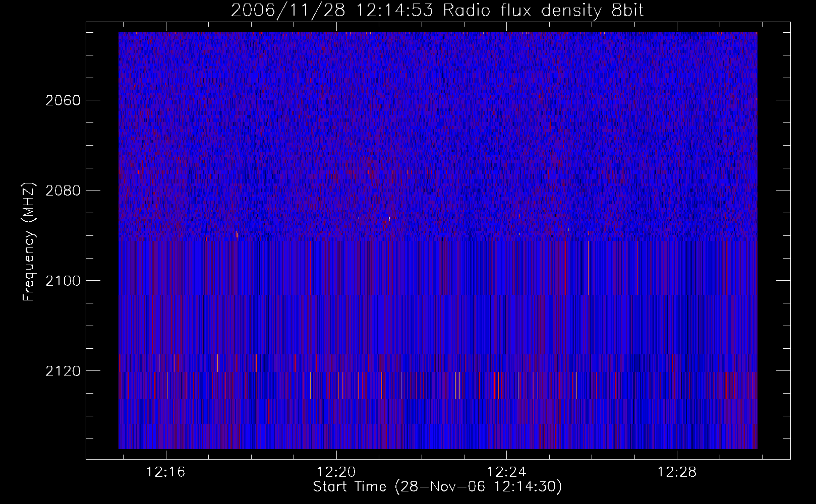
Task: Select the 2060 frequency tick label
Action: click(63, 100)
